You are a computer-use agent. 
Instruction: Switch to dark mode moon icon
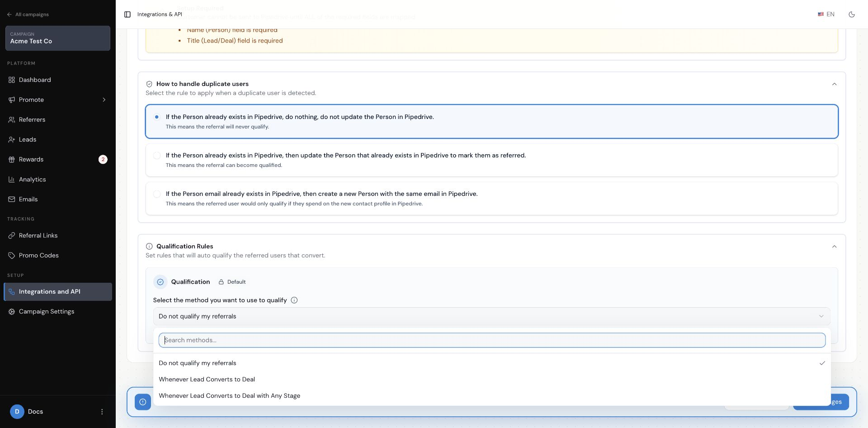coord(852,14)
